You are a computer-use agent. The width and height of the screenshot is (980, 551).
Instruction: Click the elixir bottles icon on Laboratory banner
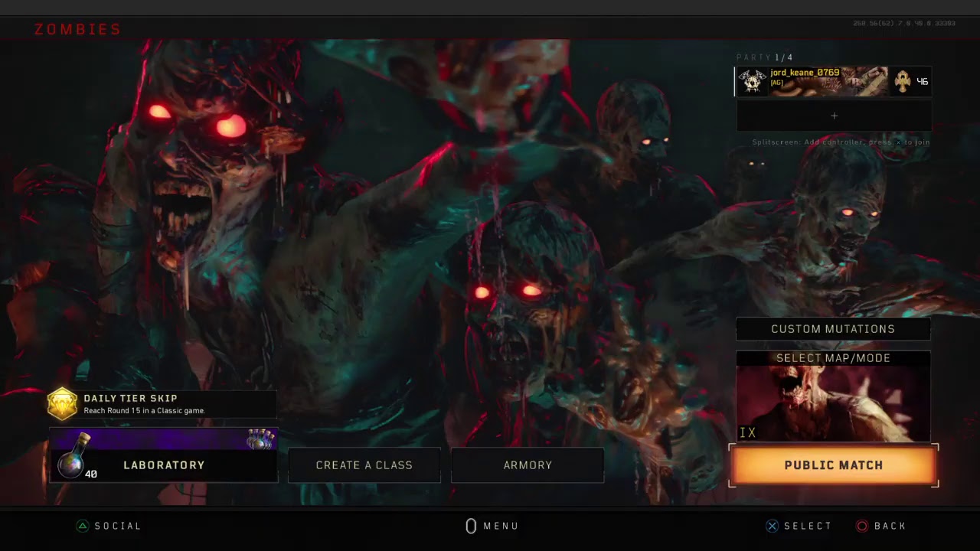tap(260, 439)
